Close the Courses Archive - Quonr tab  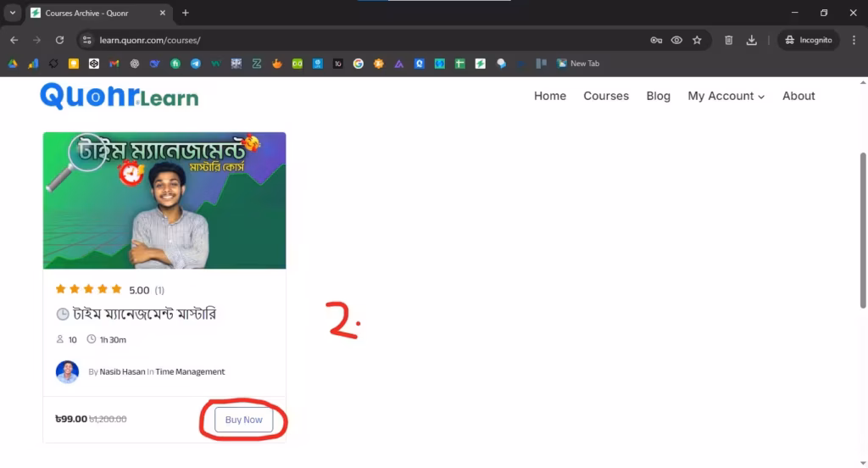(162, 13)
